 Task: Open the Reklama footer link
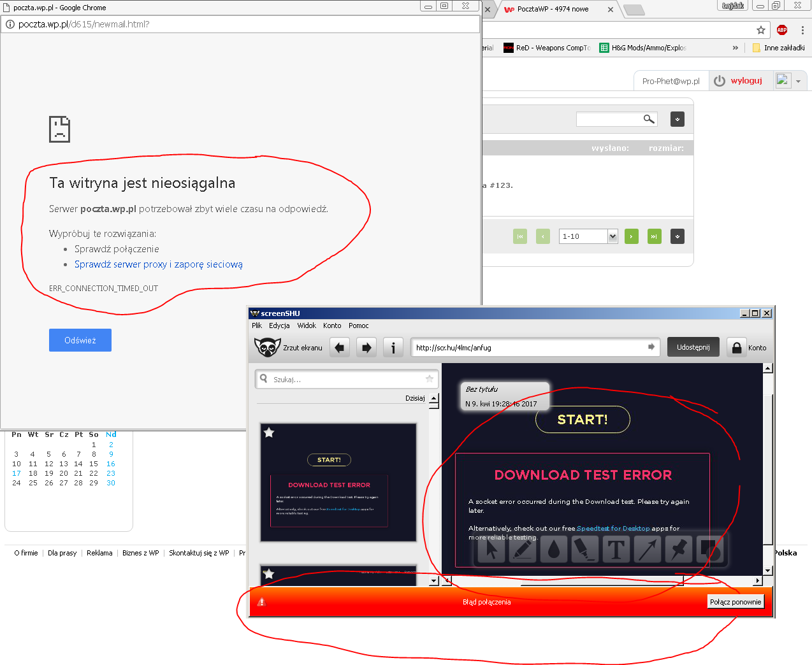[x=99, y=553]
